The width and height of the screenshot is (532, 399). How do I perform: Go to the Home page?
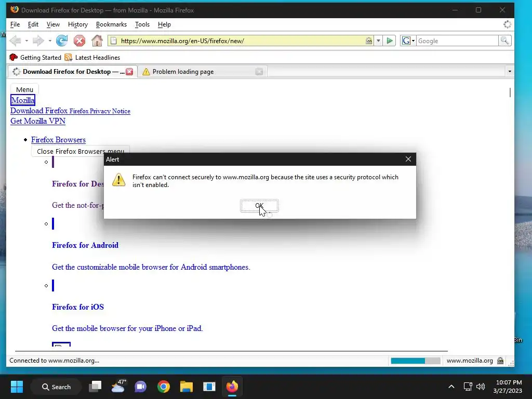click(97, 41)
